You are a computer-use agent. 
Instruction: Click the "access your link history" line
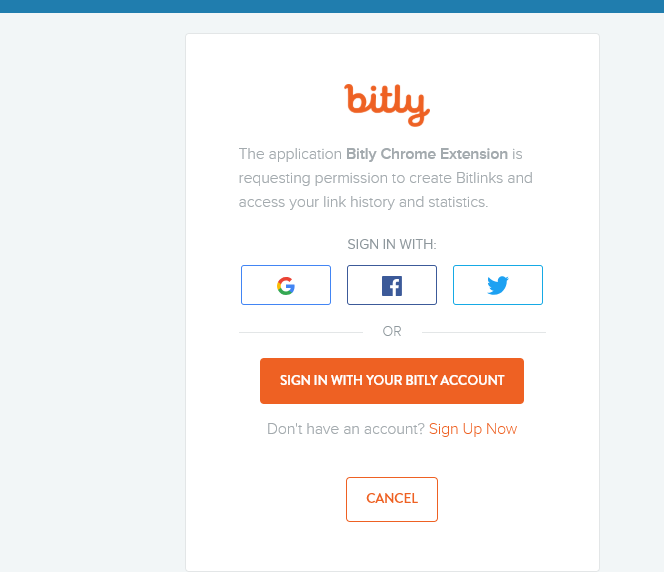(x=363, y=202)
